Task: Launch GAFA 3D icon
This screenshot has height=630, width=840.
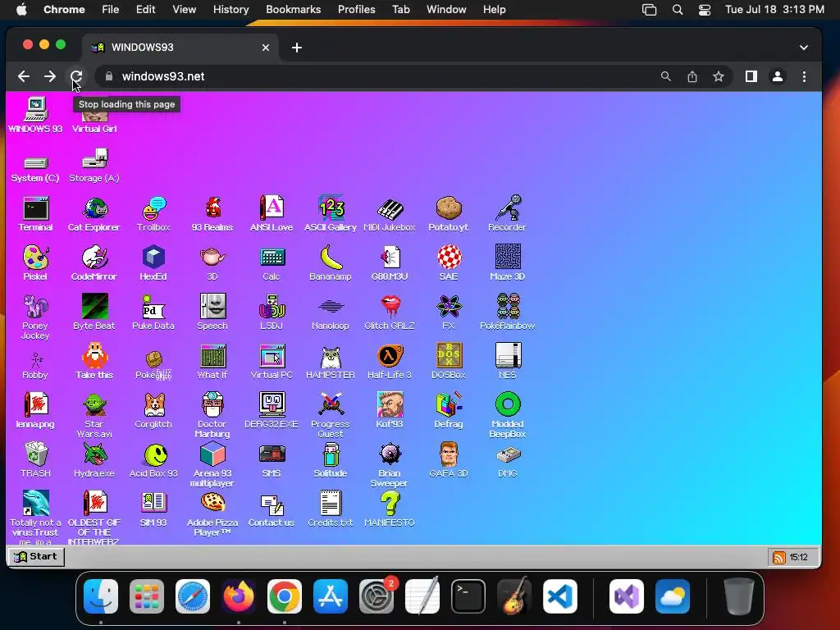Action: tap(449, 460)
